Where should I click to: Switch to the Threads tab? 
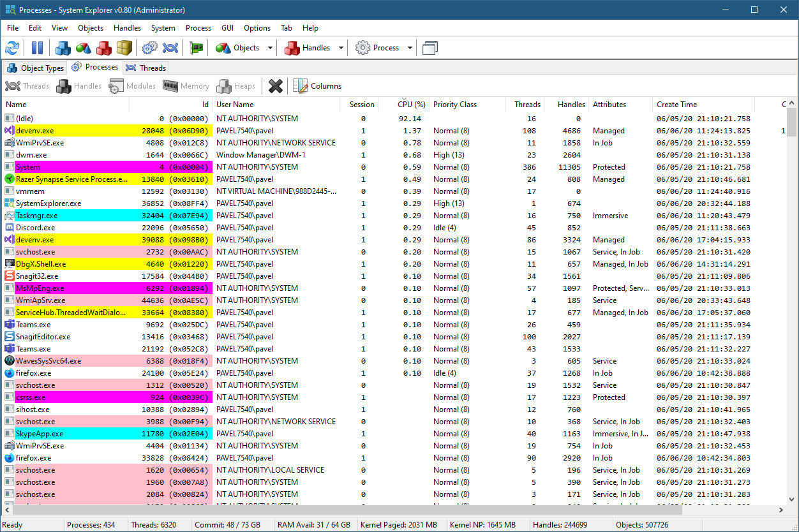tap(146, 68)
